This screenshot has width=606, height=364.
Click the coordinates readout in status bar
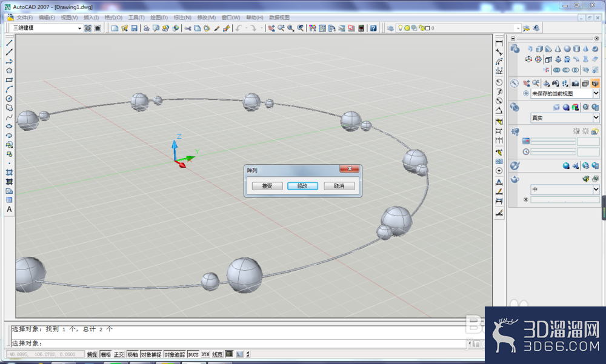[45, 354]
